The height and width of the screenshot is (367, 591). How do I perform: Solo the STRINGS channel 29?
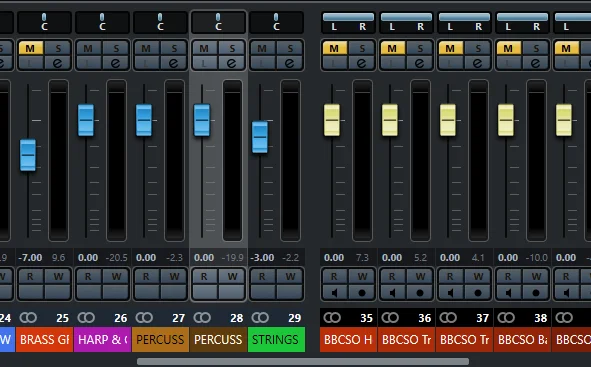click(x=290, y=48)
